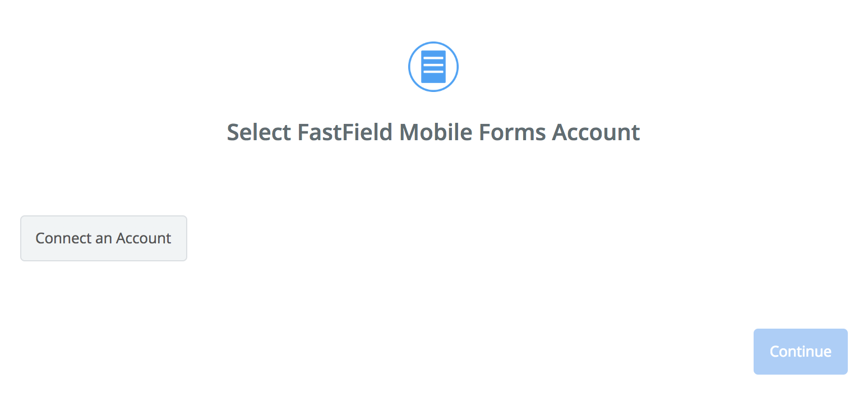Hit the gray Connect an Account button
Image resolution: width=868 pixels, height=415 pixels.
click(103, 238)
